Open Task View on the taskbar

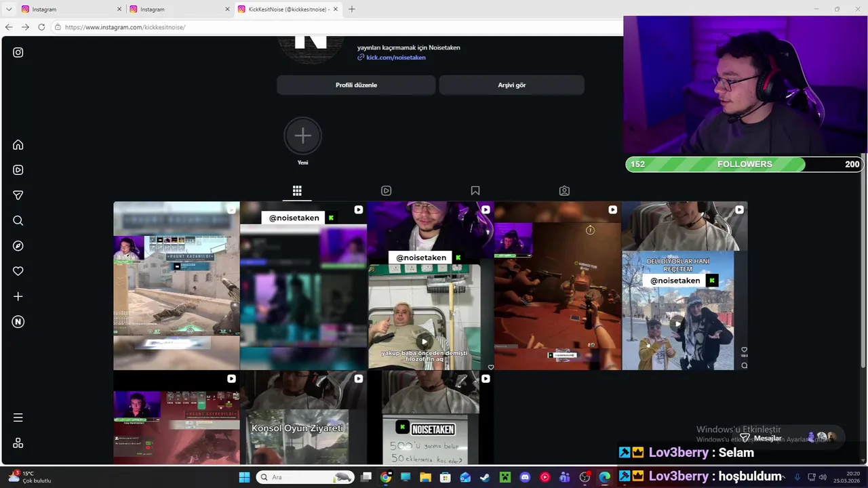[x=366, y=477]
